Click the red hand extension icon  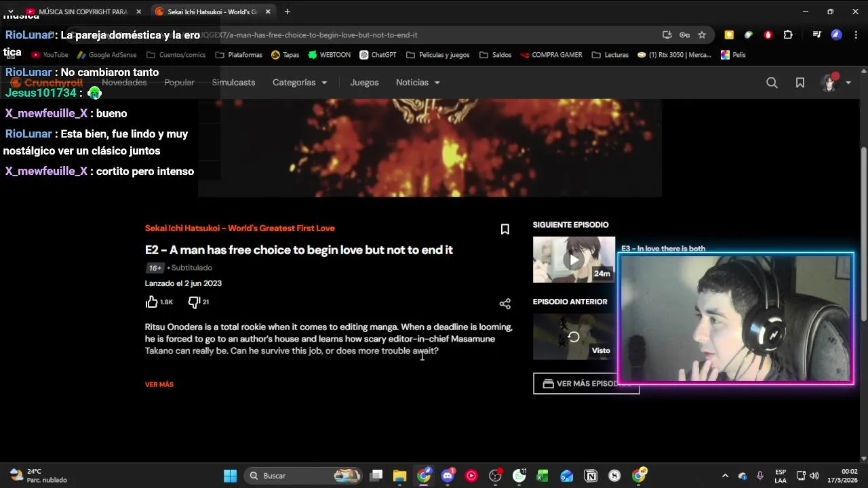(768, 35)
